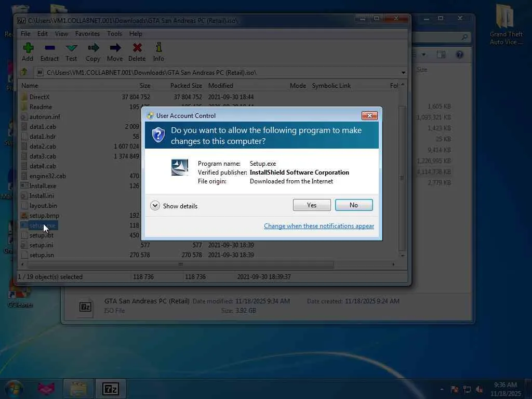
Task: Click No to deny Setup.exe
Action: click(354, 205)
